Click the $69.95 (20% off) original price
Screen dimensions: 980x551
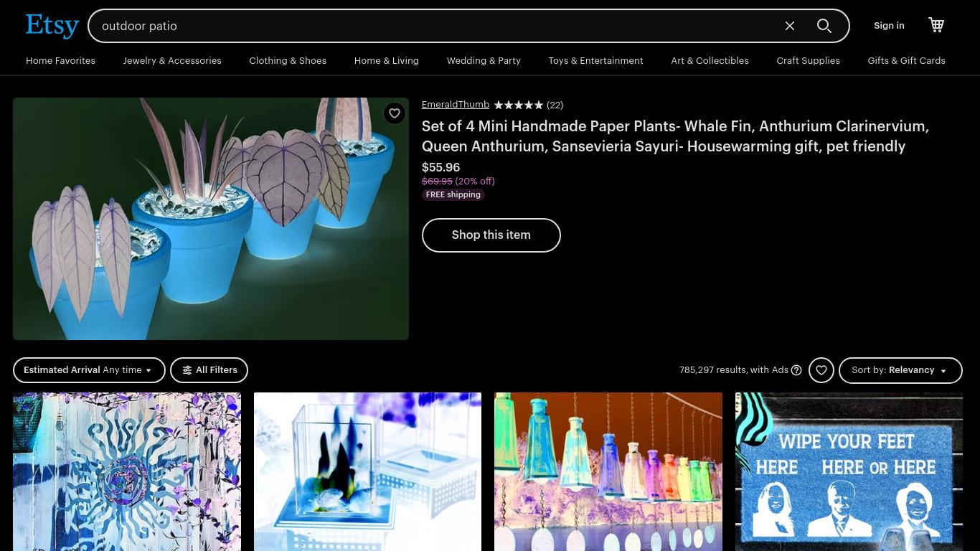458,182
